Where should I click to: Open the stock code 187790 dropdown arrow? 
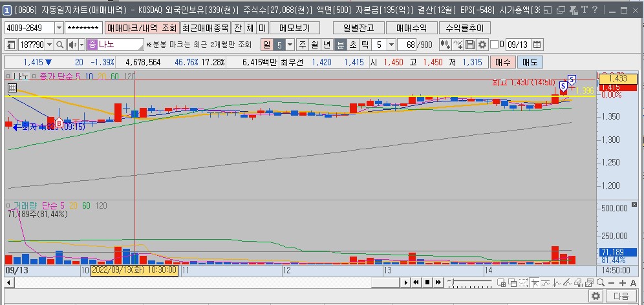tap(50, 45)
